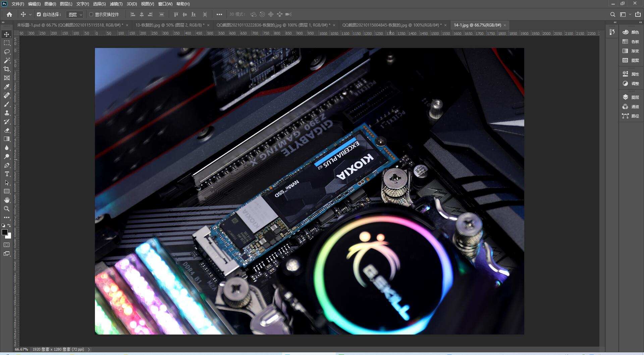Image resolution: width=644 pixels, height=355 pixels.
Task: Open the 通道 panel
Action: 631,107
